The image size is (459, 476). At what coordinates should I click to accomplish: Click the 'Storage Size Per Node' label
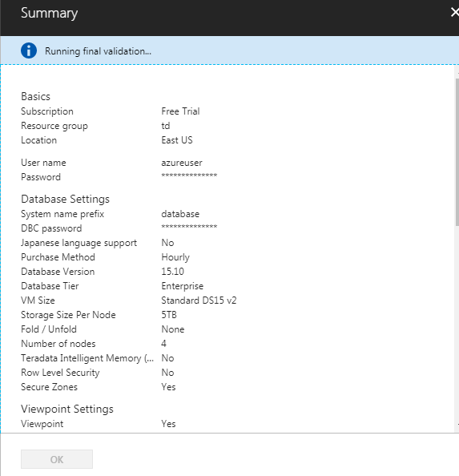click(x=68, y=315)
